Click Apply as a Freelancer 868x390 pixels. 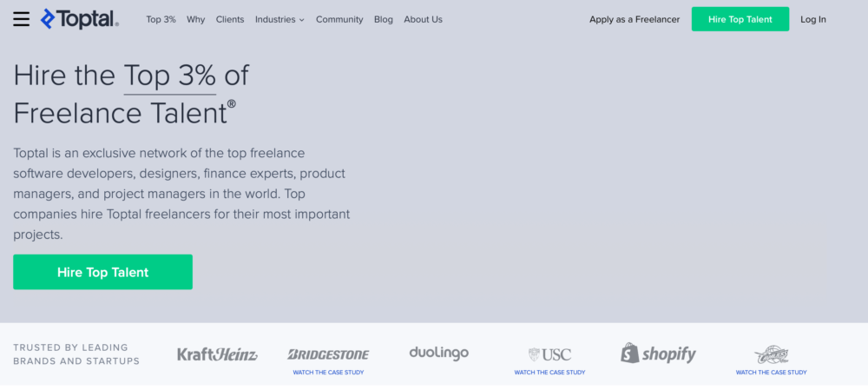click(635, 19)
